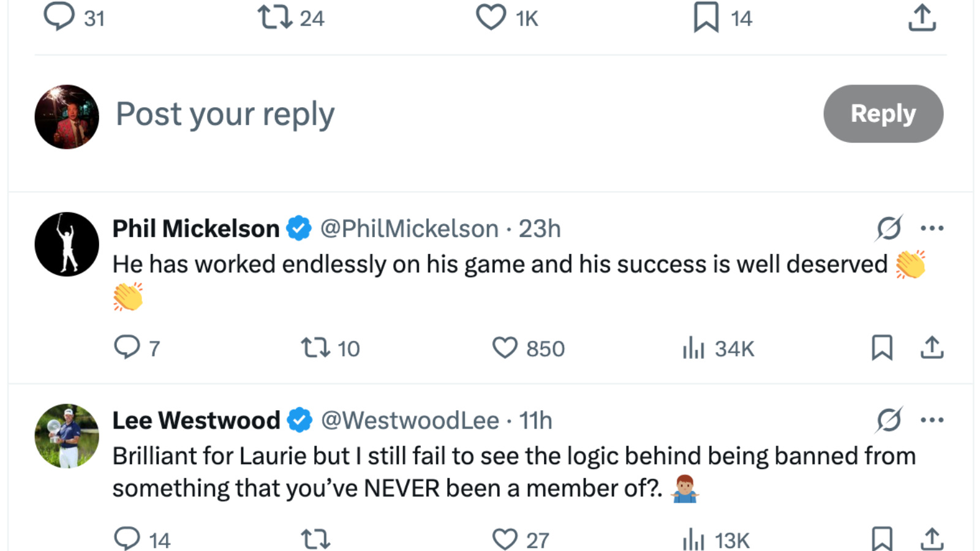Bookmark the top tweet showing 14 saves

coord(707,18)
